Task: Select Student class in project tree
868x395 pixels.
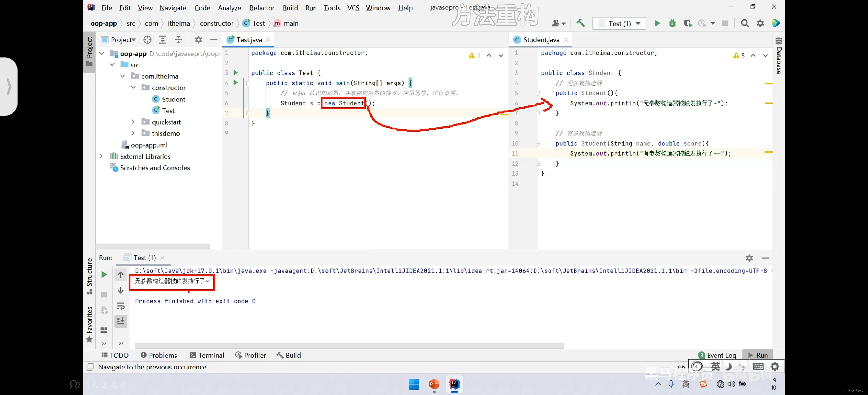Action: pyautogui.click(x=169, y=99)
